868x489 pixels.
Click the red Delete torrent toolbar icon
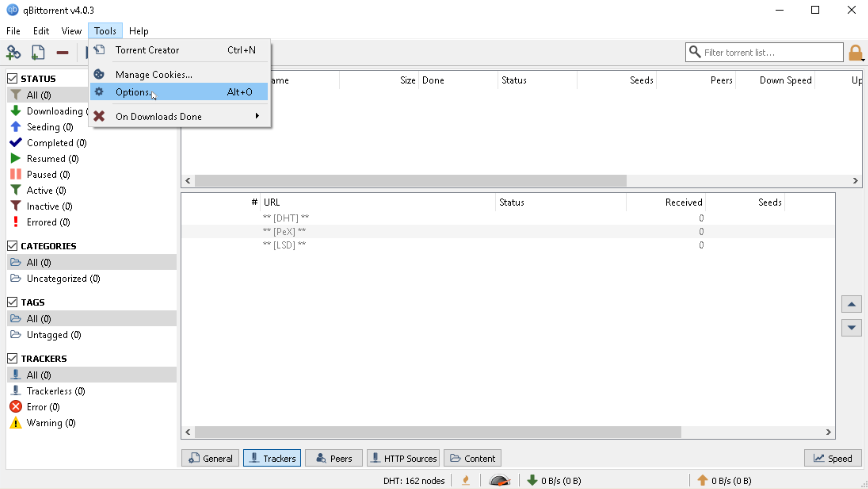point(62,53)
